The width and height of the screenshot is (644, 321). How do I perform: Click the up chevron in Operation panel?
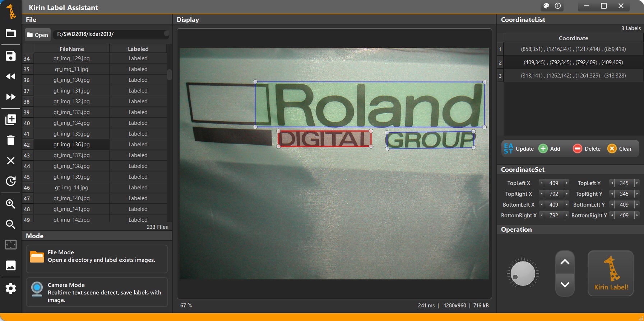pyautogui.click(x=565, y=262)
